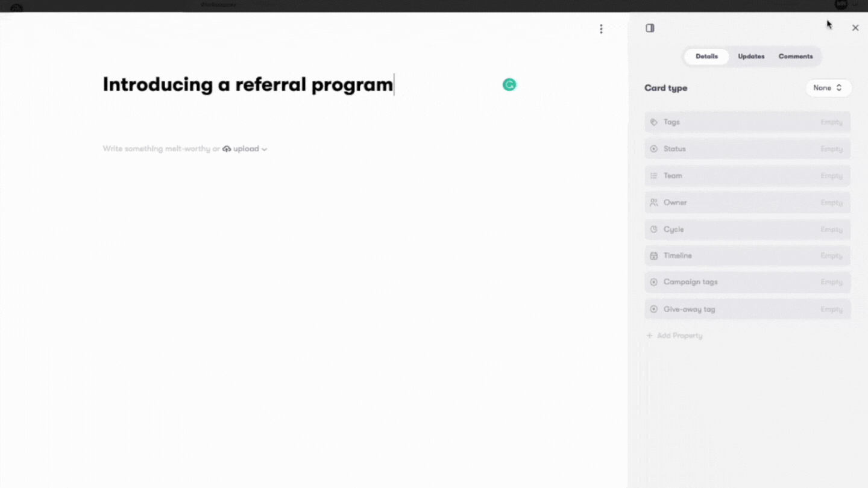Toggle the sidebar panel layout icon
Screen dimensions: 868x488
(x=650, y=28)
